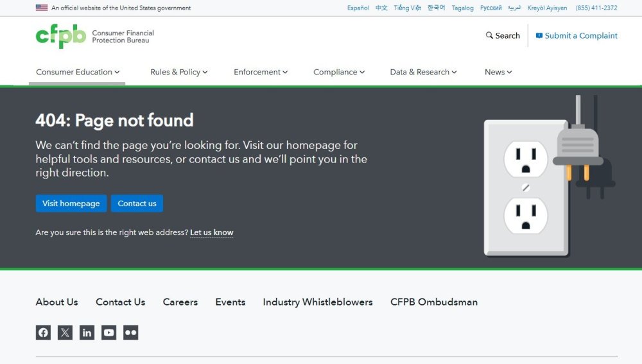Open the CFPB Facebook page icon

click(43, 333)
